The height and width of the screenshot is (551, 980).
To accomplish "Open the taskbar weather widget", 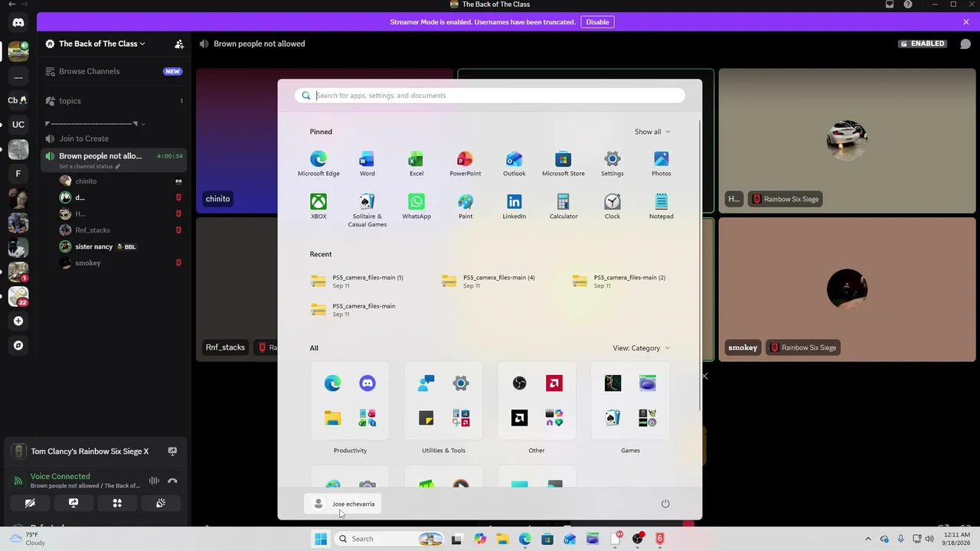I will tap(27, 539).
